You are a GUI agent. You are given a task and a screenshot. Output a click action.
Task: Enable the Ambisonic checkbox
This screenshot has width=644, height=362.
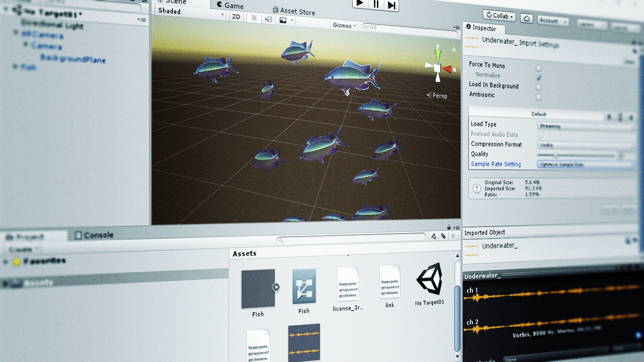coord(539,97)
